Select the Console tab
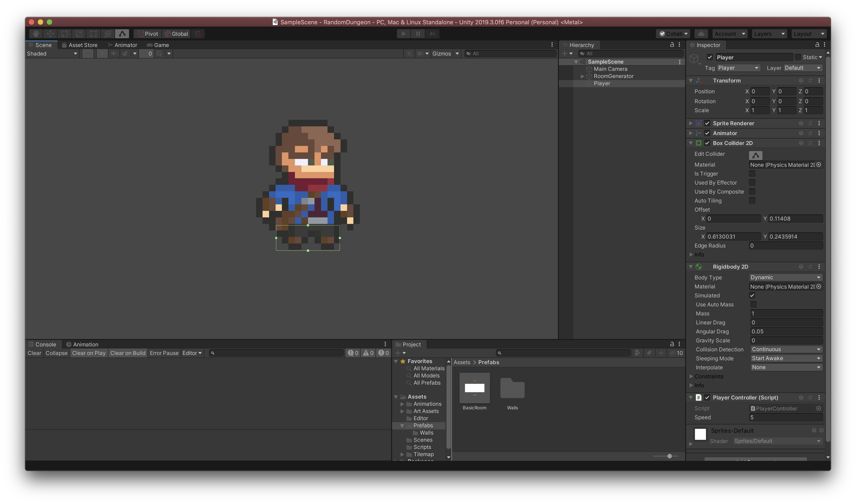The image size is (856, 504). pyautogui.click(x=42, y=344)
